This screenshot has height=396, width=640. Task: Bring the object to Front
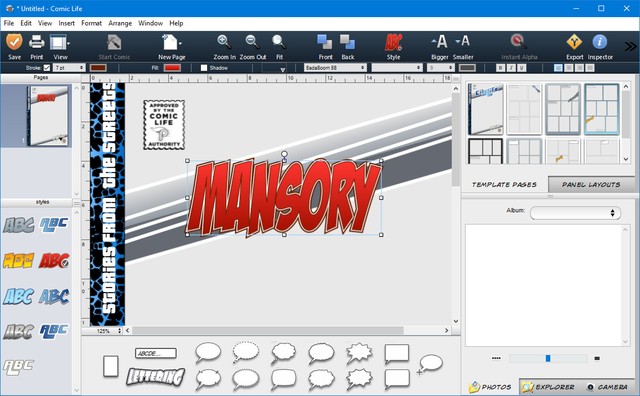click(325, 42)
